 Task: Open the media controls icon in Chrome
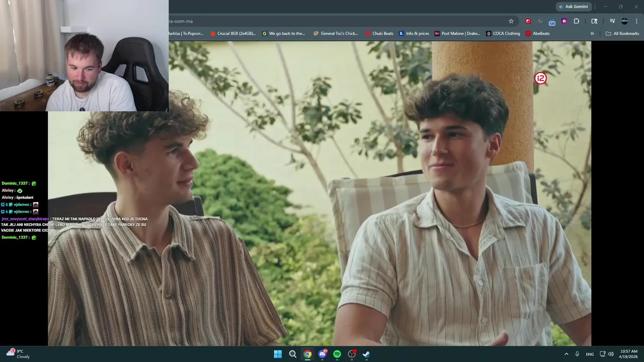[x=612, y=21]
